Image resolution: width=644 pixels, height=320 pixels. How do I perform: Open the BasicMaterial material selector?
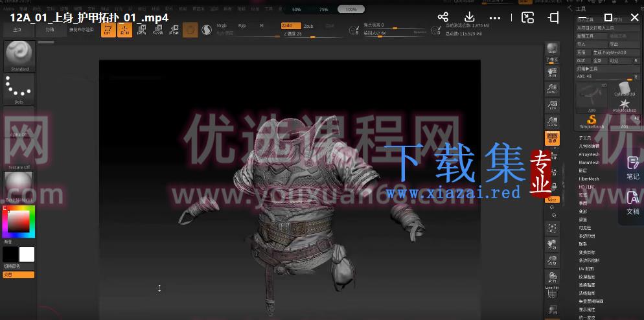click(19, 187)
